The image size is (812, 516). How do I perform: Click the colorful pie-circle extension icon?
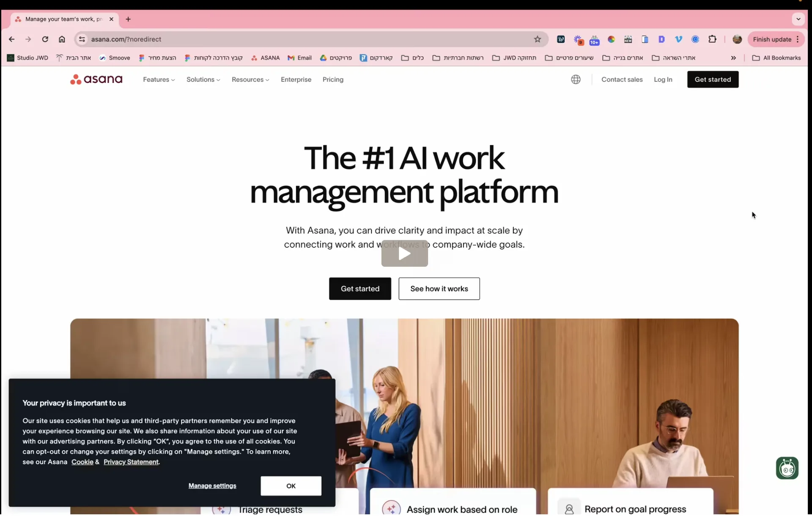611,39
